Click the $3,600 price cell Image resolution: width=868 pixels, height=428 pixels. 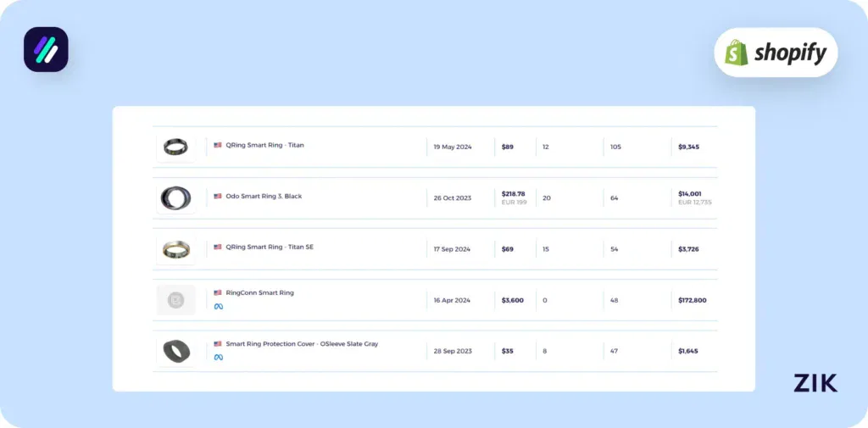coord(513,300)
